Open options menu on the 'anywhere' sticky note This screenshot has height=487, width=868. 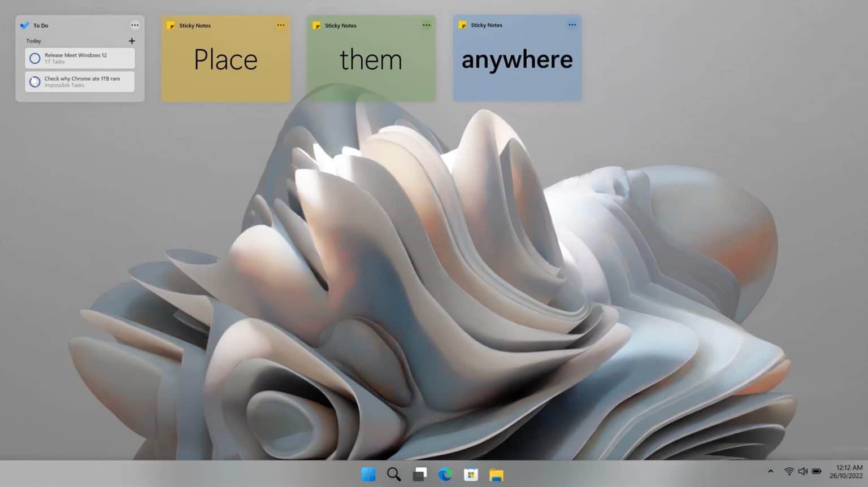coord(572,24)
